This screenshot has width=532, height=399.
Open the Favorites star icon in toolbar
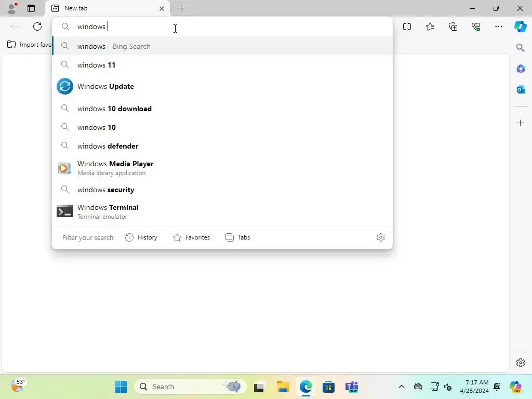tap(430, 26)
